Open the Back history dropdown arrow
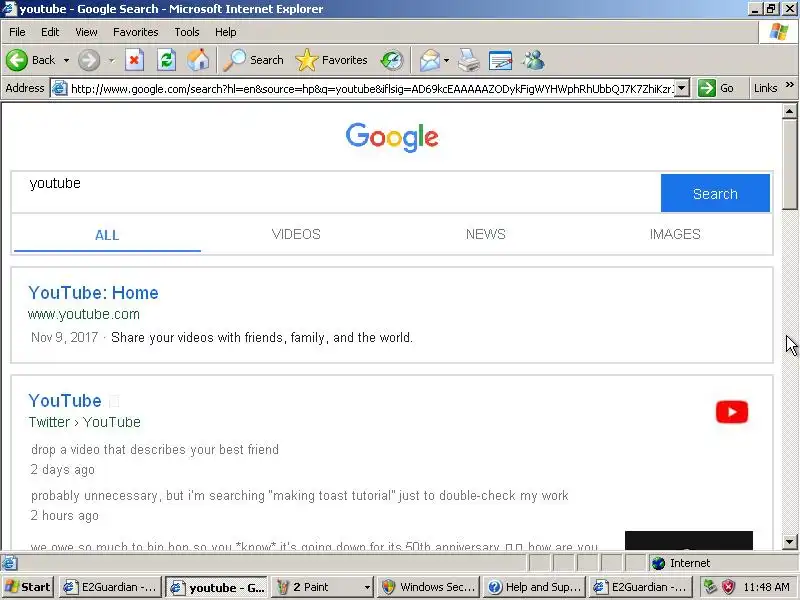The height and width of the screenshot is (600, 800). (x=66, y=60)
